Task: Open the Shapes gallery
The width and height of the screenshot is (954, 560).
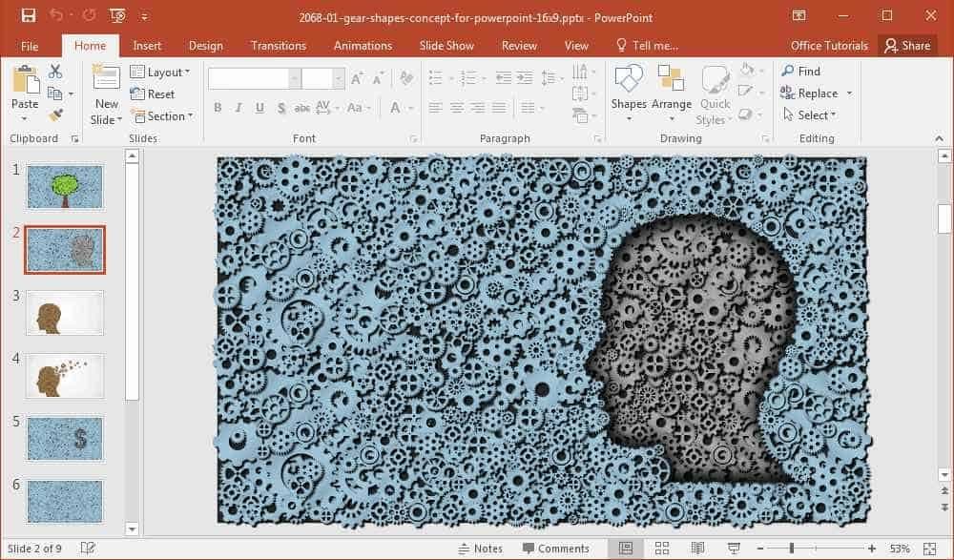Action: pos(629,93)
